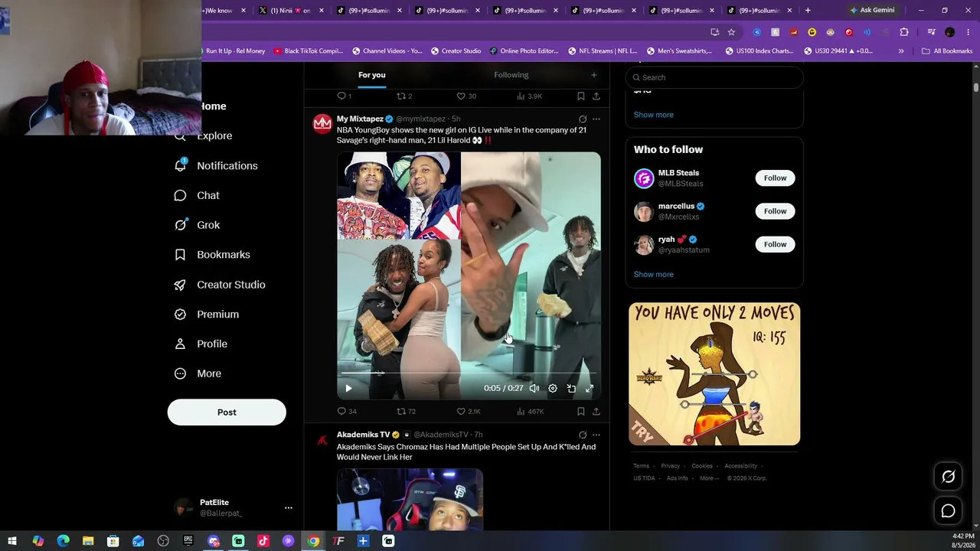Open Grok actions on My Mixtapez post

click(583, 119)
